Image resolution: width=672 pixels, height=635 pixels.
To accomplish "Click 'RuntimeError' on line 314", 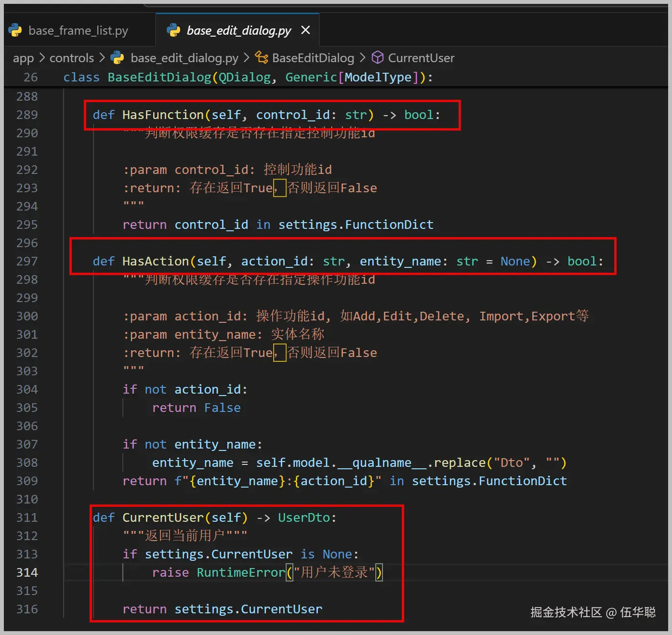I will 241,572.
